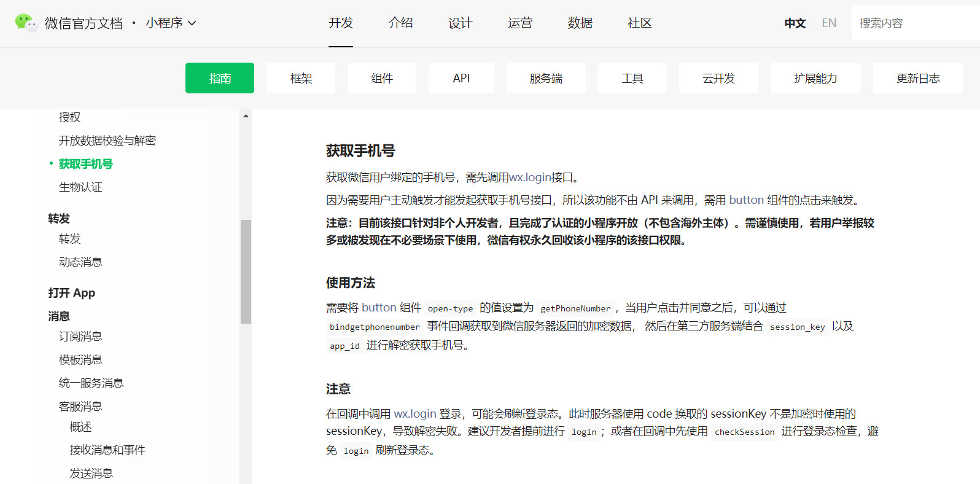Switch to the 开发 top tab

[x=341, y=23]
